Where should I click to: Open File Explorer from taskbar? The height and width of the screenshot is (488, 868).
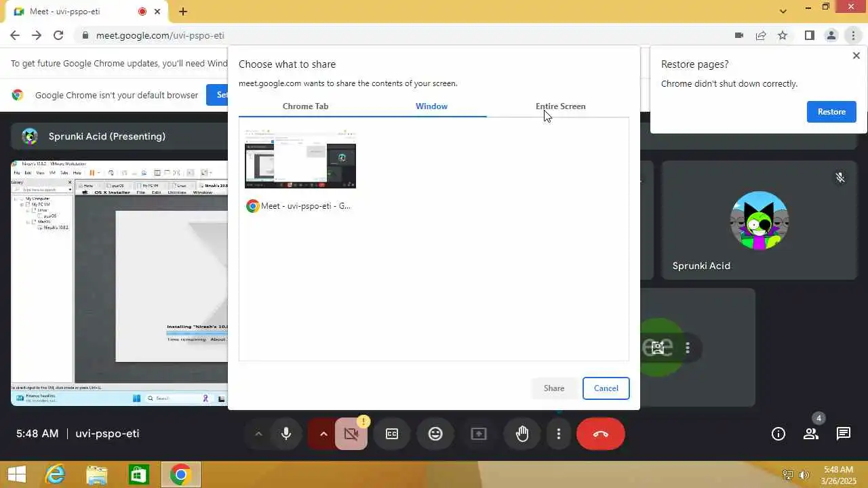coord(97,475)
